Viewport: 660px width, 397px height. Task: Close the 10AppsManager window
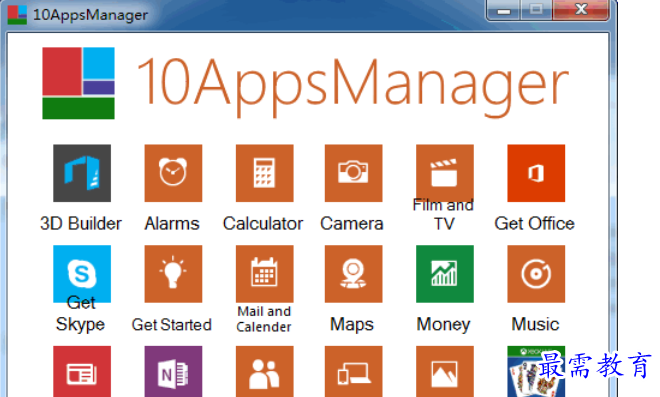(x=581, y=10)
